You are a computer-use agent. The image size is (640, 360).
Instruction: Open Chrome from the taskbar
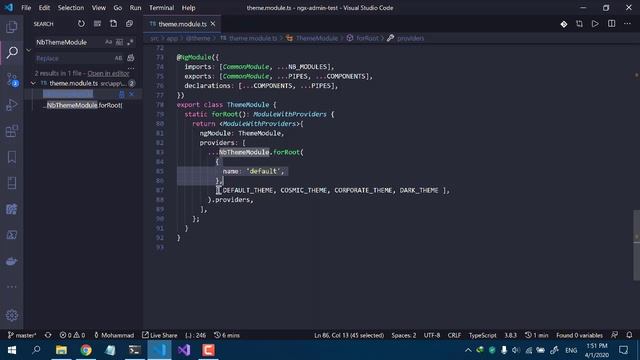pyautogui.click(x=86, y=350)
